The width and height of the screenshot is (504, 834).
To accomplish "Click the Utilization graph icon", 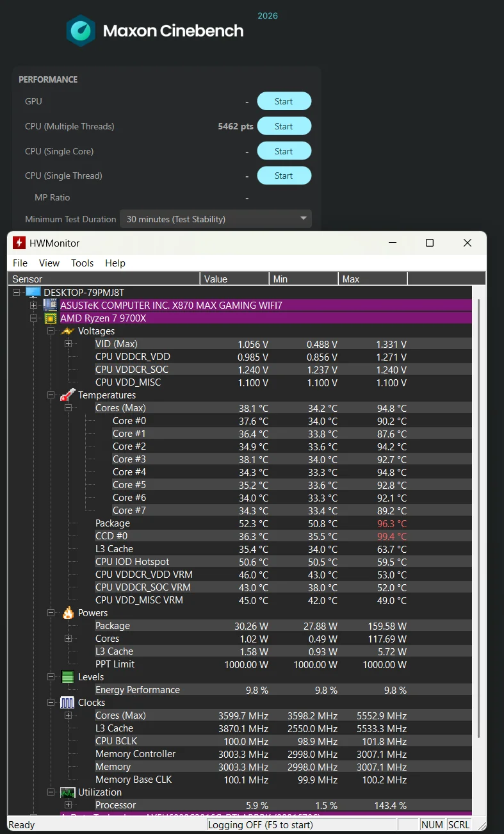I will [x=67, y=792].
